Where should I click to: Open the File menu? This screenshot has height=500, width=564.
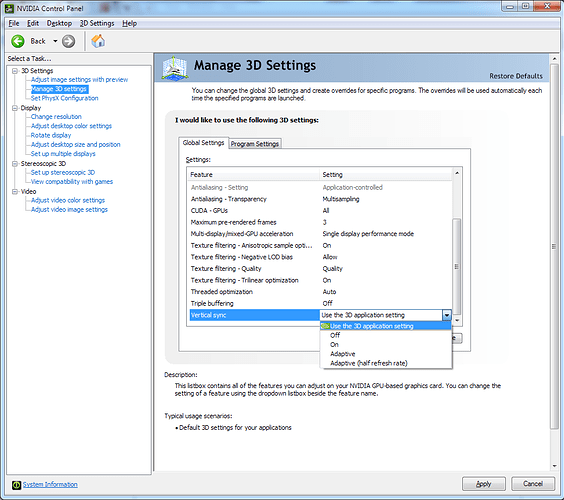pos(14,23)
